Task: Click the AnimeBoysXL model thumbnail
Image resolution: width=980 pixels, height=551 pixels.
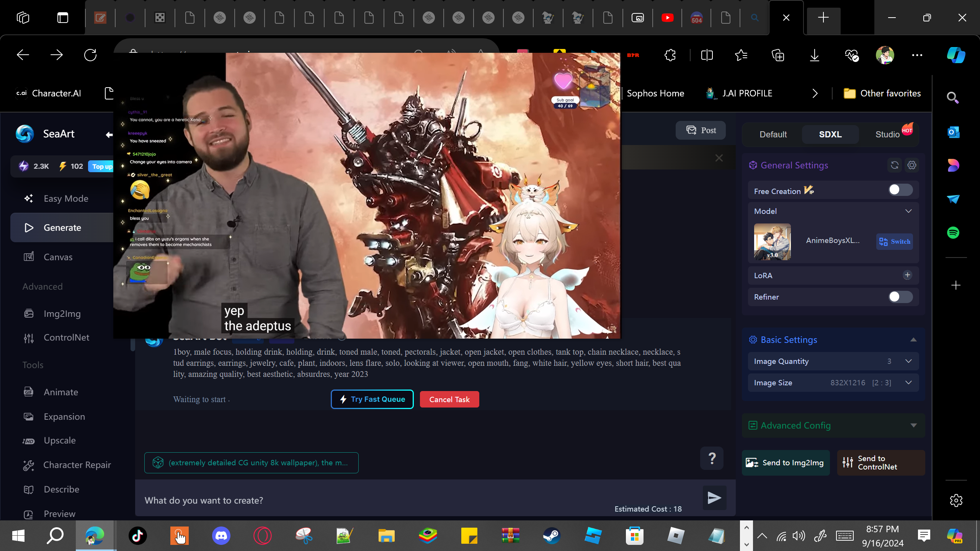Action: click(772, 242)
